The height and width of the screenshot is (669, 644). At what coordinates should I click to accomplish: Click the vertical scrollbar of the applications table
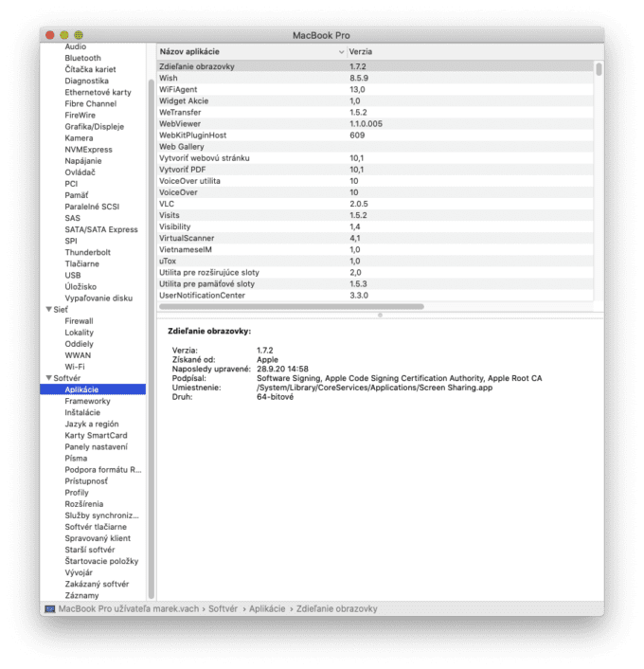click(x=598, y=68)
